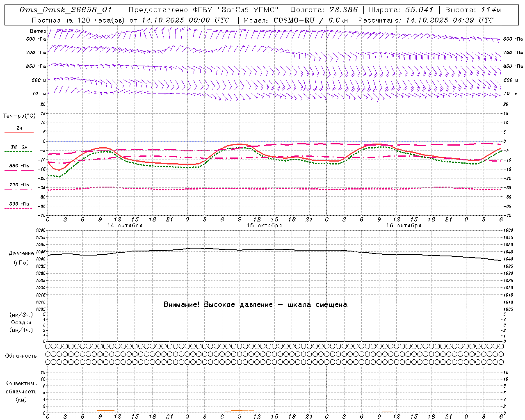Click the Широта: 55.041 value
Screen dimensions: 525x420
tap(401, 10)
